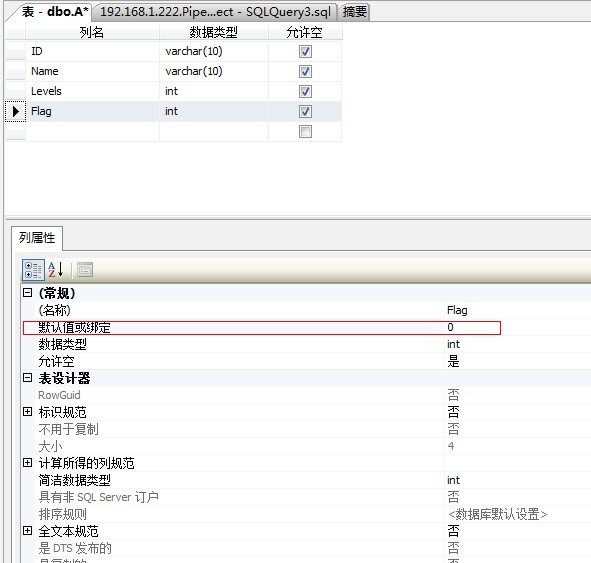591x563 pixels.
Task: Select the Name column name cell
Action: tap(92, 72)
